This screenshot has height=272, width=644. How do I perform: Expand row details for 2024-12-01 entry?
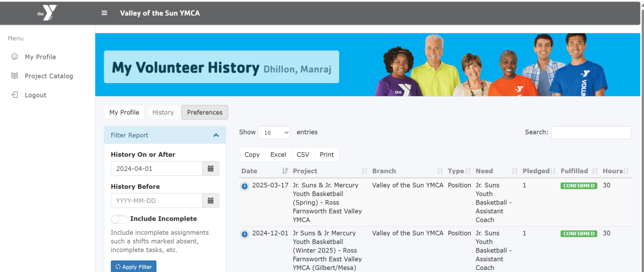click(245, 234)
